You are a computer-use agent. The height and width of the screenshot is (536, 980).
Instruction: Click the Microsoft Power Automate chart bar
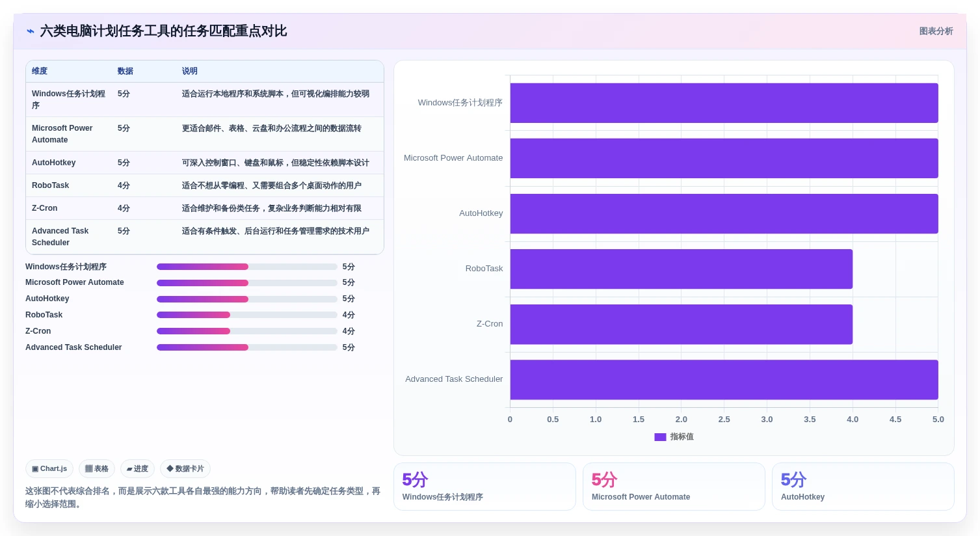pos(724,158)
